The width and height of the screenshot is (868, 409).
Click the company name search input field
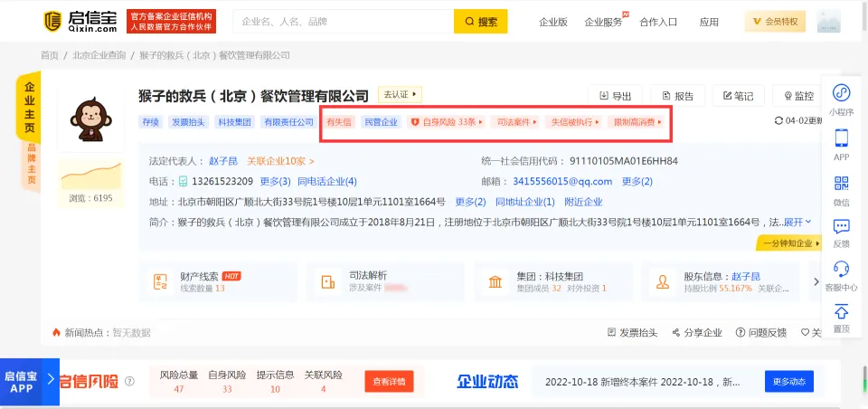click(x=344, y=22)
